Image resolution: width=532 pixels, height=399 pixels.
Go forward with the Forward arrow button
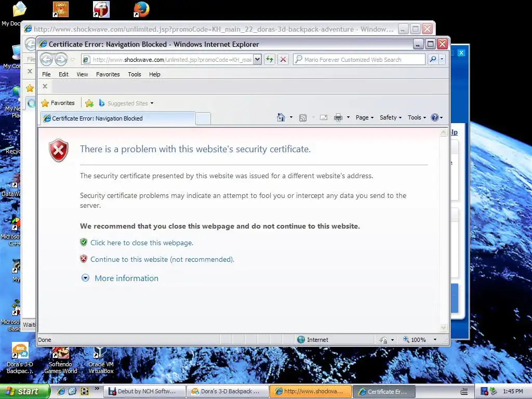(61, 59)
